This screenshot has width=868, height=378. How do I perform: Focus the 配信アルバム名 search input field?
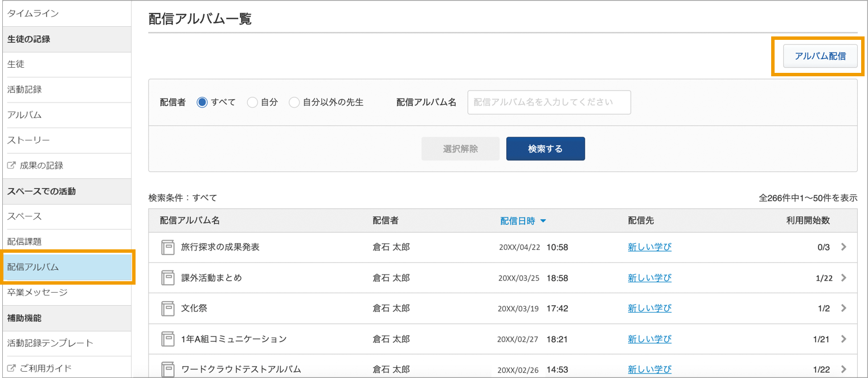click(549, 102)
